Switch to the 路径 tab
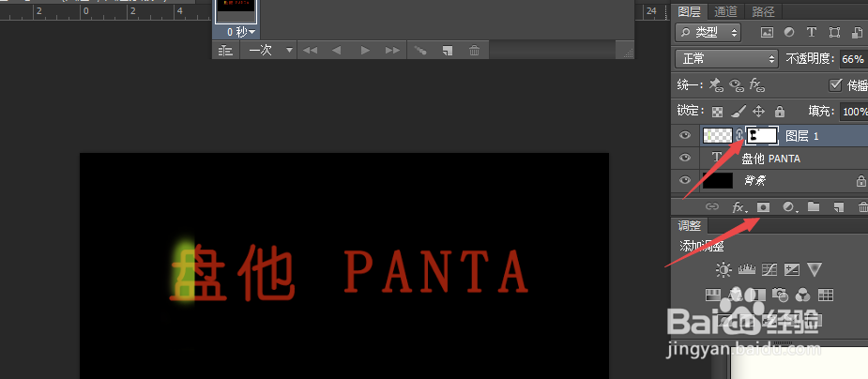Image resolution: width=868 pixels, height=379 pixels. [764, 11]
